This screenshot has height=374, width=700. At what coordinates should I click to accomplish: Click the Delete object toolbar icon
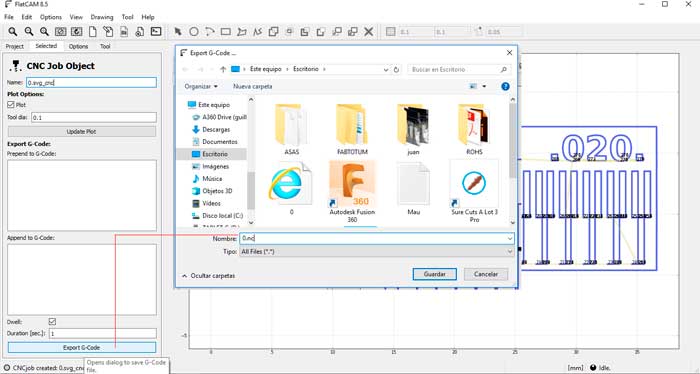point(140,32)
